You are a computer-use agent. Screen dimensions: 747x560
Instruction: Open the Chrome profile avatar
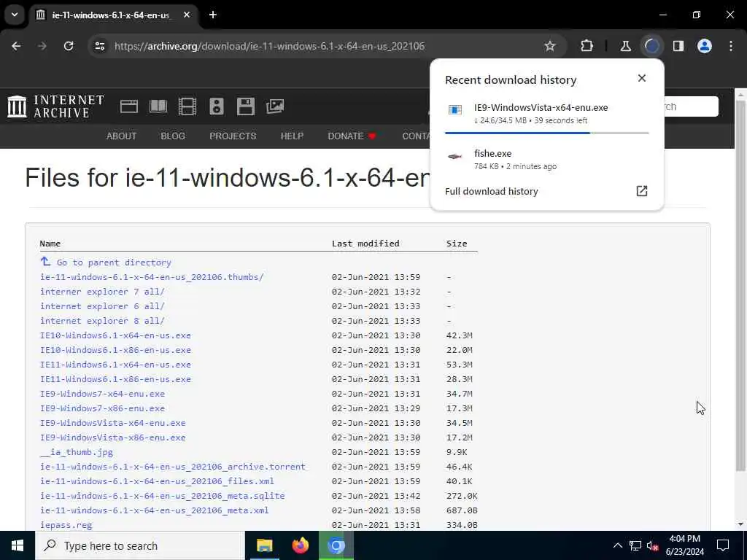tap(705, 46)
